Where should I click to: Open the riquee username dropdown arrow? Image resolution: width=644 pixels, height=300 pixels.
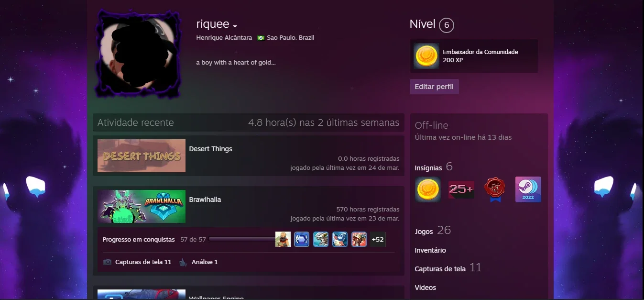(x=235, y=26)
